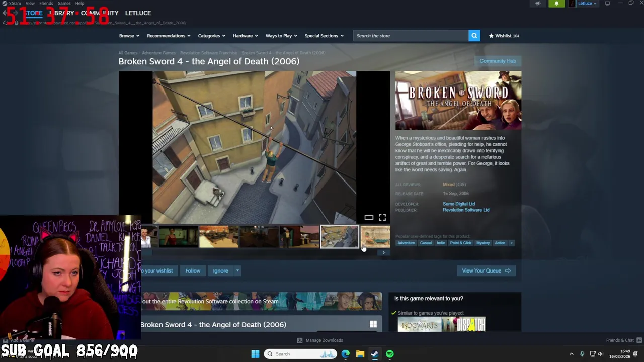This screenshot has height=362, width=644.
Task: Switch to the LETLUCE profile tab
Action: (x=138, y=13)
